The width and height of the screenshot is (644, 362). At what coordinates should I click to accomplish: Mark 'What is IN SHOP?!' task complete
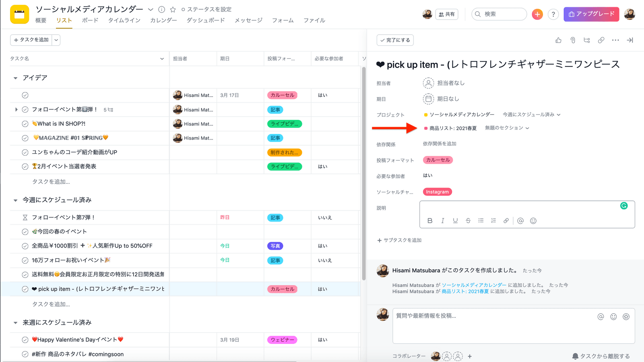click(x=25, y=124)
